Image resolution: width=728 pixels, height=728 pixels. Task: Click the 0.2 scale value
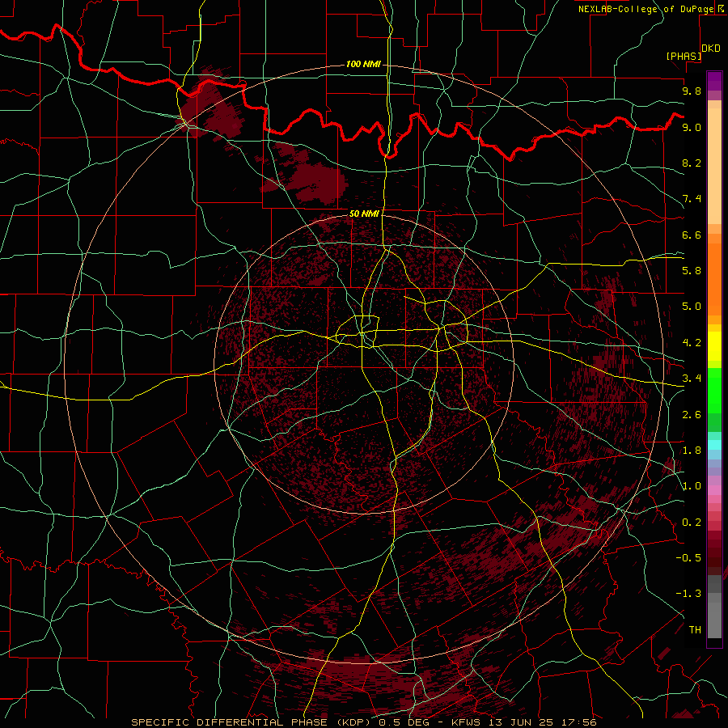692,523
